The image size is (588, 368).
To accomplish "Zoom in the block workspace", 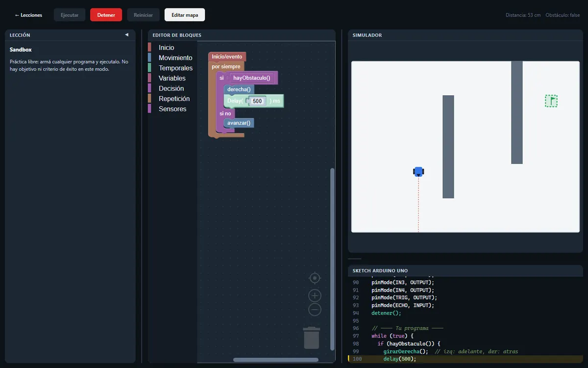I will (x=315, y=295).
